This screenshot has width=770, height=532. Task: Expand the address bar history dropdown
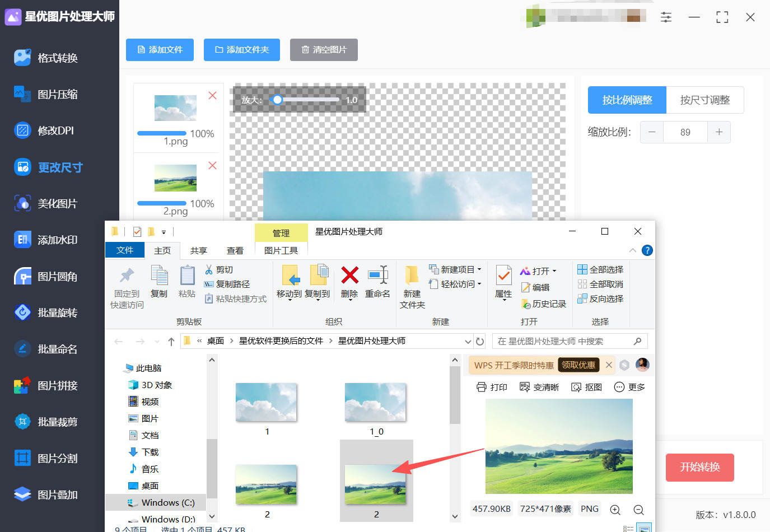[x=468, y=341]
